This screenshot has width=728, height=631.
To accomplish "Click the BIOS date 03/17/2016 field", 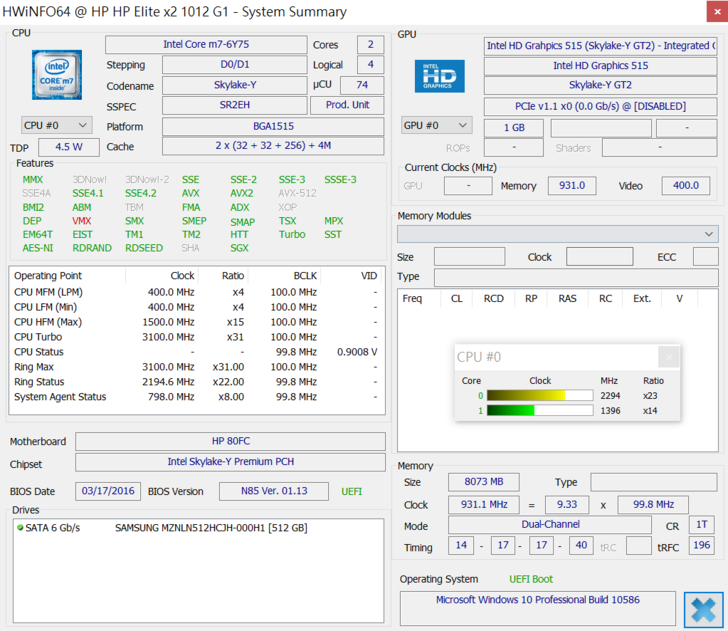I will [x=108, y=491].
